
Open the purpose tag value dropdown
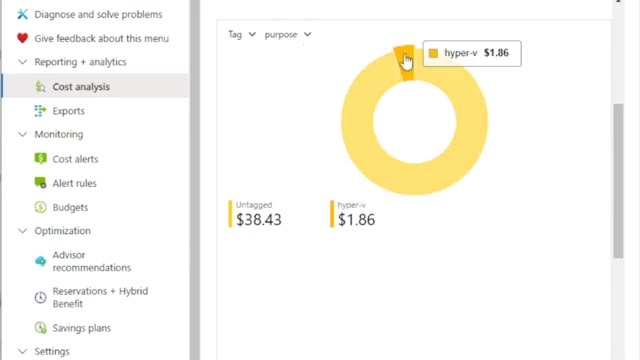(288, 35)
